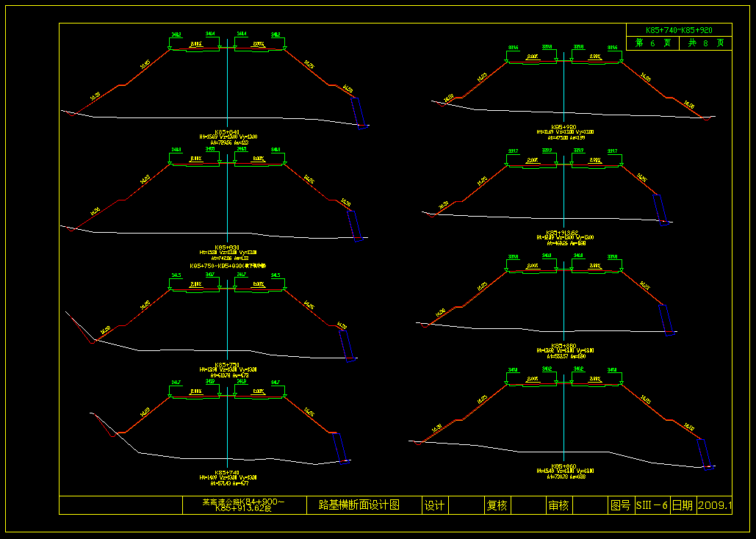Click the K85+740~K85+920 range header cell

point(679,30)
